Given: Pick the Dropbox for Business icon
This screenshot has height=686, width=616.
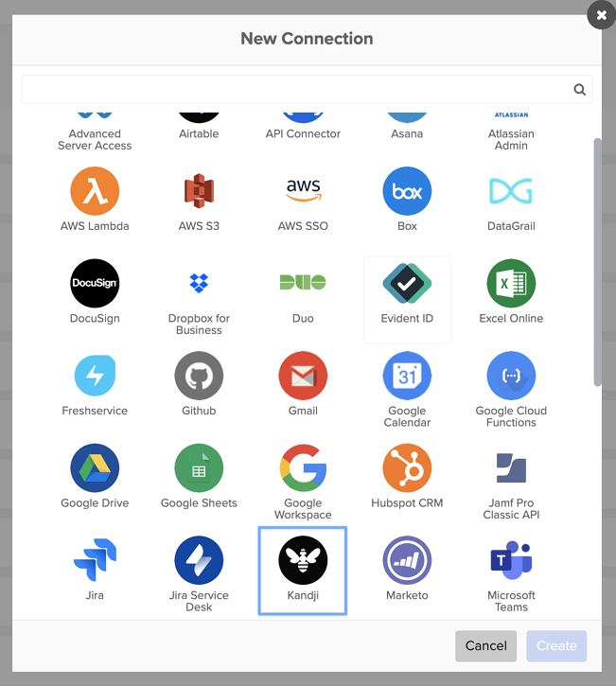Looking at the screenshot, I should 199,283.
